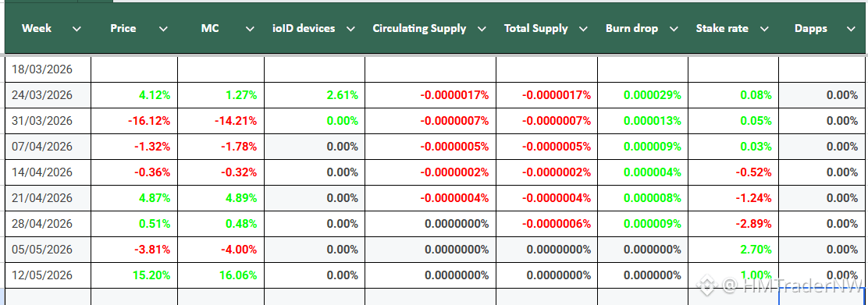Open the Price column filter dropdown
Viewport: 868px width, 305px height.
[x=163, y=29]
